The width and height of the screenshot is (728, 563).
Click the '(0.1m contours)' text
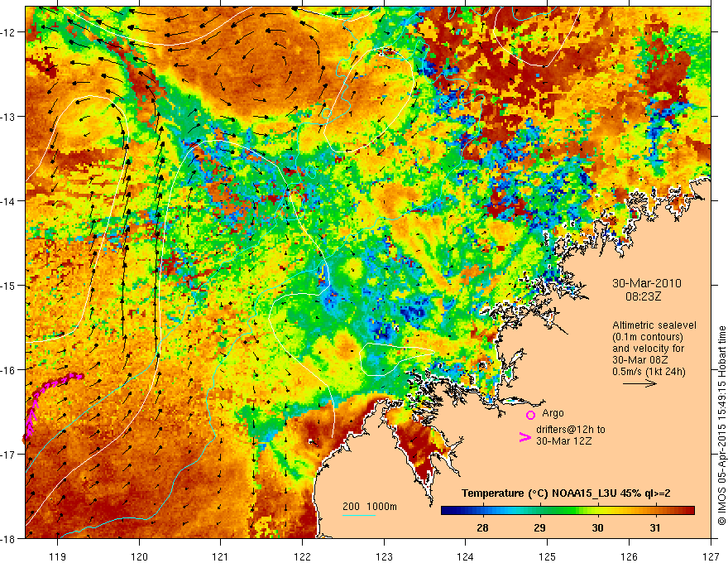(648, 337)
